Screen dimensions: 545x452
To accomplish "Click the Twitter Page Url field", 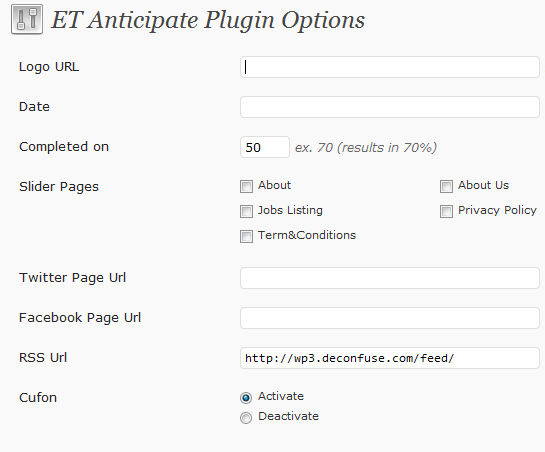I will [x=390, y=278].
